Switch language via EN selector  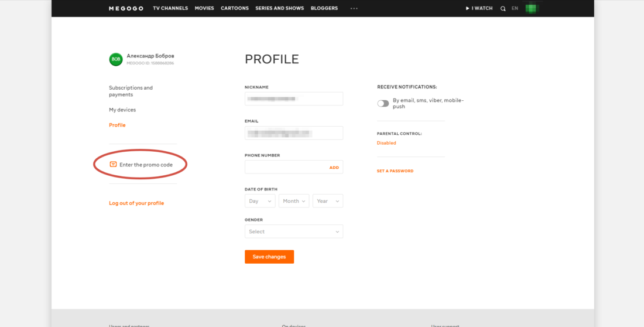click(515, 8)
